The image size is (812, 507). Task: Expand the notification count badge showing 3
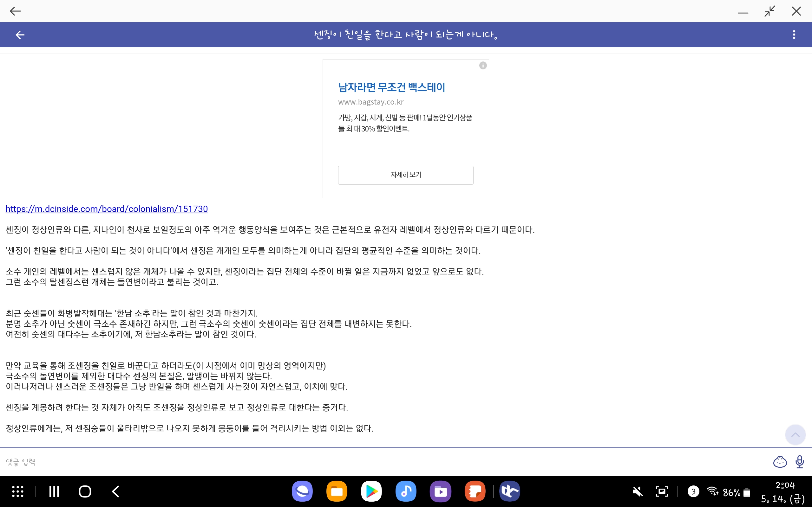point(693,491)
